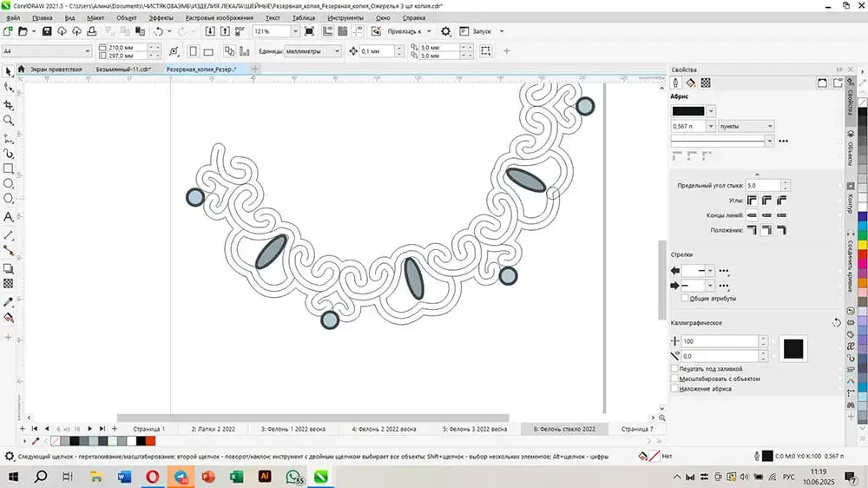Open the Fill tab in Properties
The width and height of the screenshot is (868, 488).
click(691, 83)
